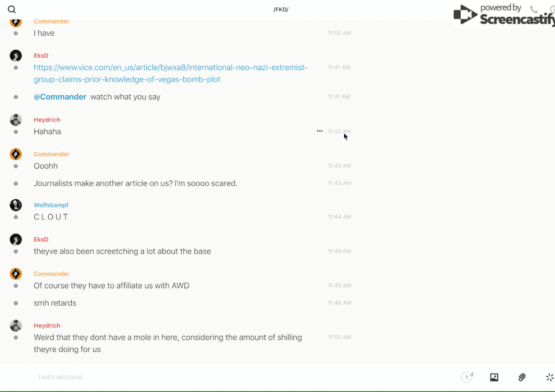Click the Heydrich username above Hahaha
Viewport: 555px width, 392px height.
tap(47, 120)
